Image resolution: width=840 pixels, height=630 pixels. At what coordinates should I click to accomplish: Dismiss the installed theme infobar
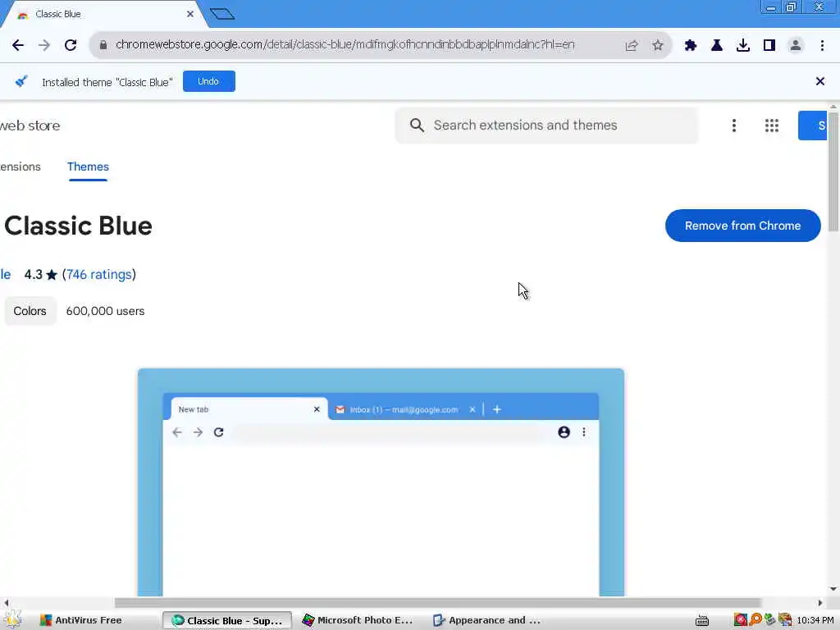[x=820, y=81]
